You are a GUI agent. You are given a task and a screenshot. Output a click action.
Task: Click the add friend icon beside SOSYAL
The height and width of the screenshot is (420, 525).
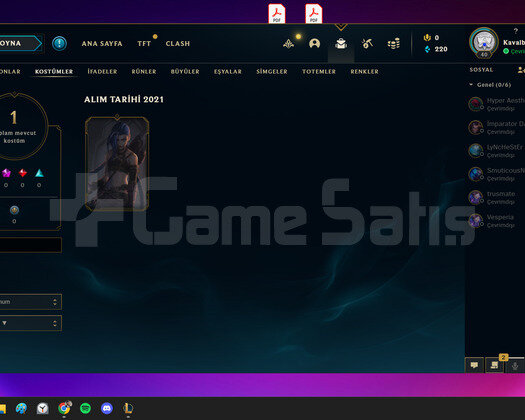tap(521, 70)
